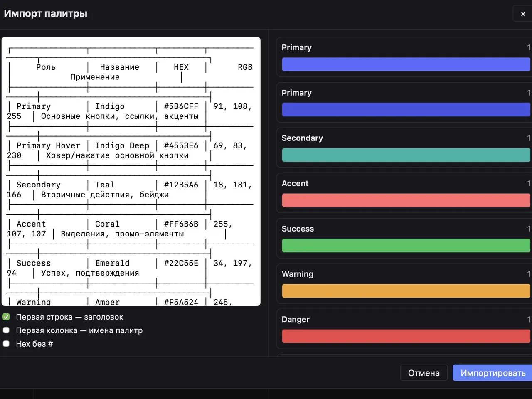Select the teal Secondary color swatch
This screenshot has width=532, height=399.
tap(406, 155)
